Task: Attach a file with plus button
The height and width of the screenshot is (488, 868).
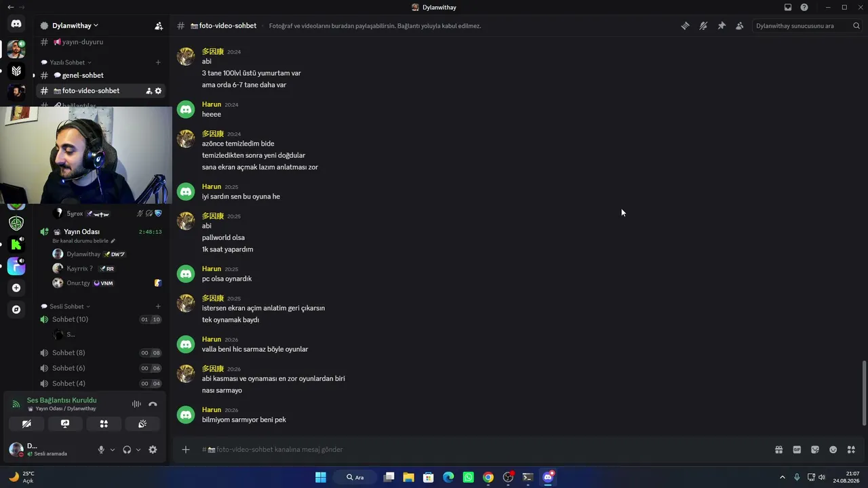Action: point(186,449)
